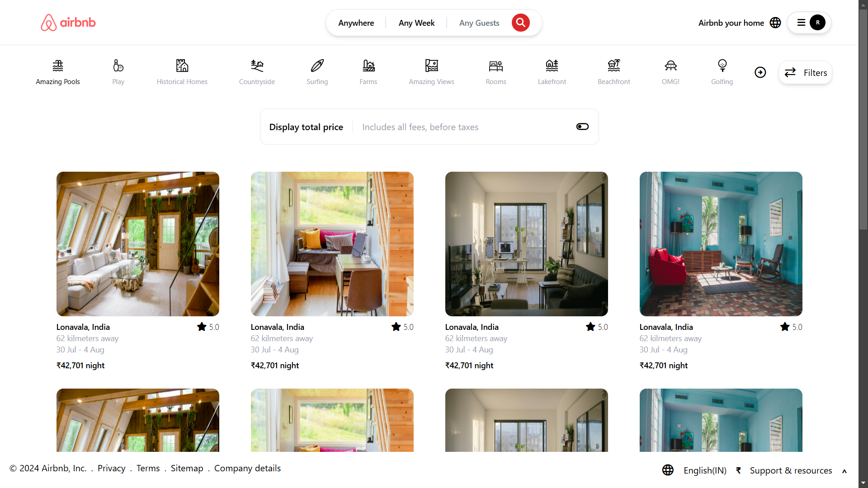Click the Airbnb your home link

(731, 23)
